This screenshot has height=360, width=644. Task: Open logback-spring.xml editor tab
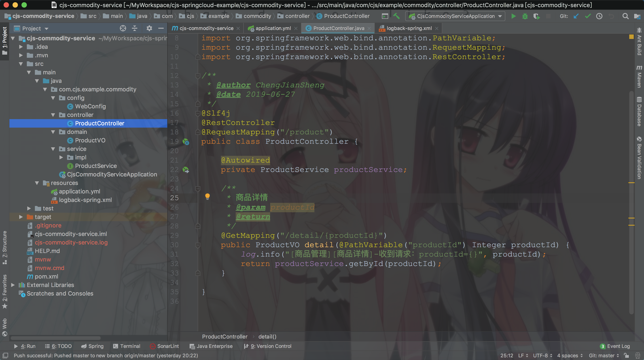coord(409,28)
